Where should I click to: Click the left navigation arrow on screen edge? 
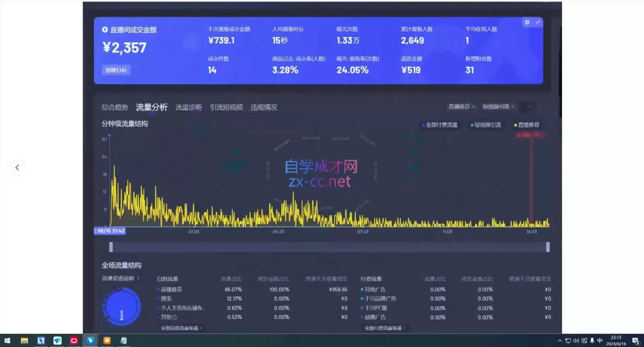pyautogui.click(x=18, y=167)
